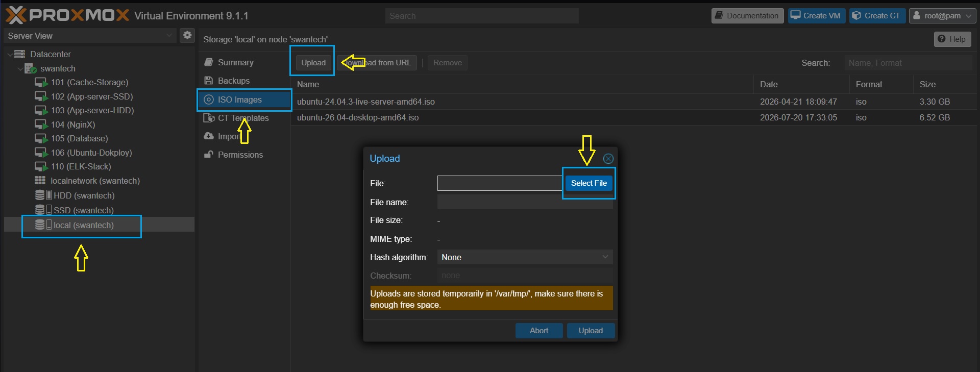
Task: Open the Summary tab
Action: pyautogui.click(x=235, y=62)
